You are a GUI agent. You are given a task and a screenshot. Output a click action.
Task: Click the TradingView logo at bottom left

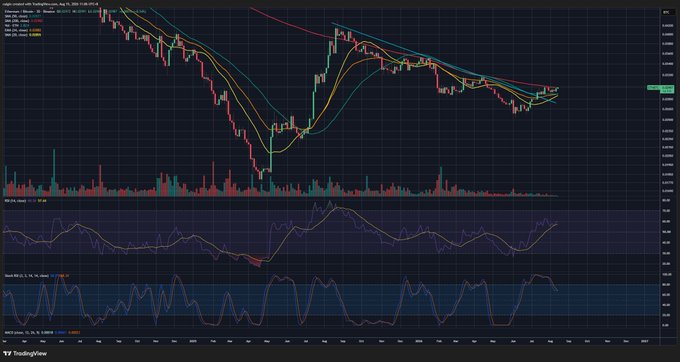(x=24, y=354)
